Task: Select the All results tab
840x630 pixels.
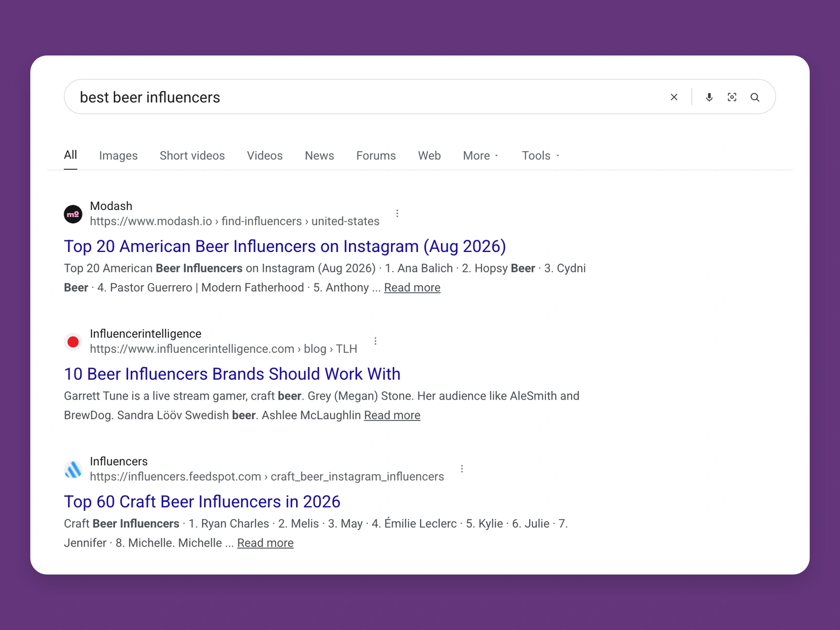Action: (70, 155)
